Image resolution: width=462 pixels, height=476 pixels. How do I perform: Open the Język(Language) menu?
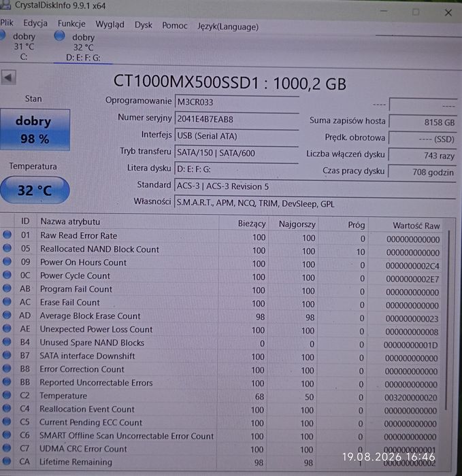click(x=228, y=27)
